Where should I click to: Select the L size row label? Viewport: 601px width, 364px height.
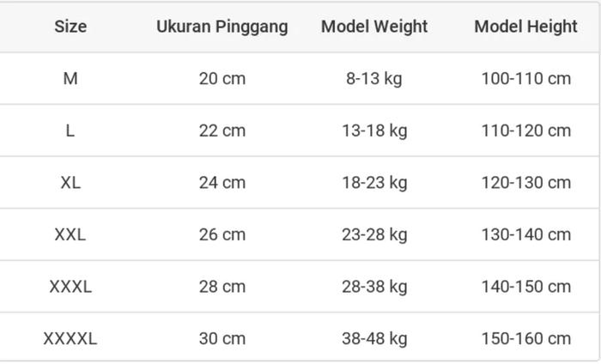point(70,130)
